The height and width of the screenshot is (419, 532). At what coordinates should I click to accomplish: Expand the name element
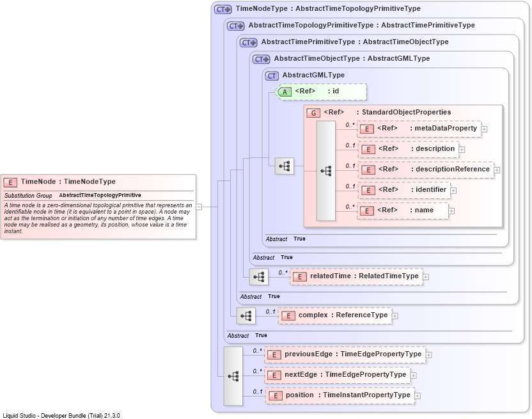451,211
